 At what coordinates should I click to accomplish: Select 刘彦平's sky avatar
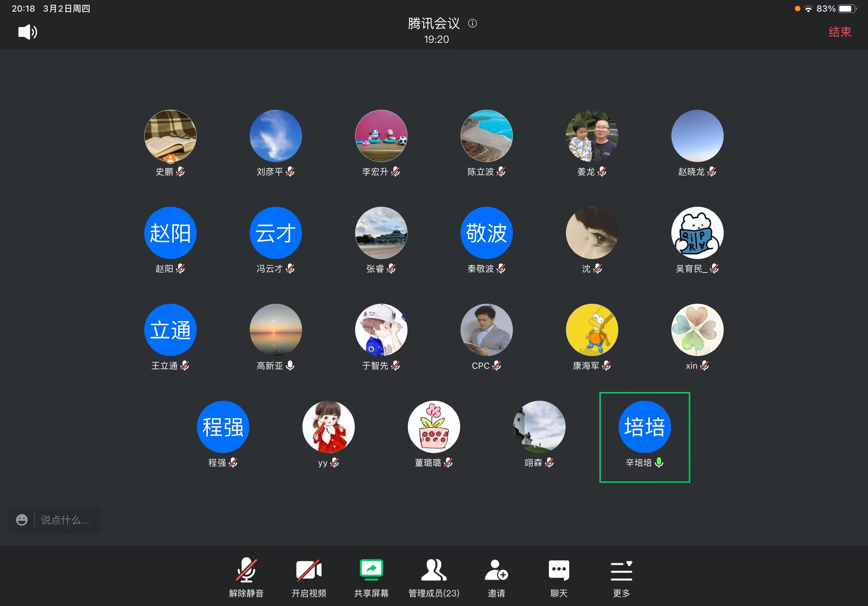(276, 136)
